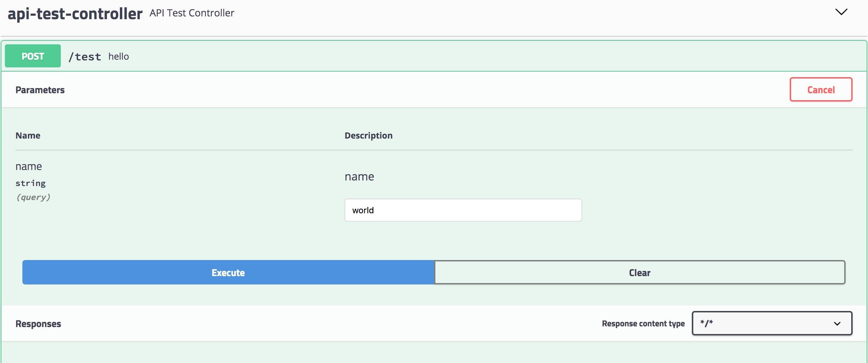Screen dimensions: 868x363
Task: Click the world text input field
Action: [x=463, y=210]
